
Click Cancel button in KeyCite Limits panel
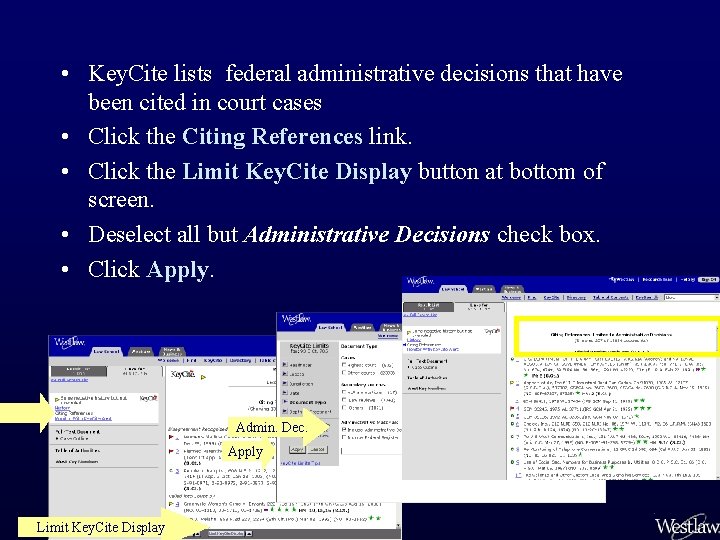coord(318,450)
